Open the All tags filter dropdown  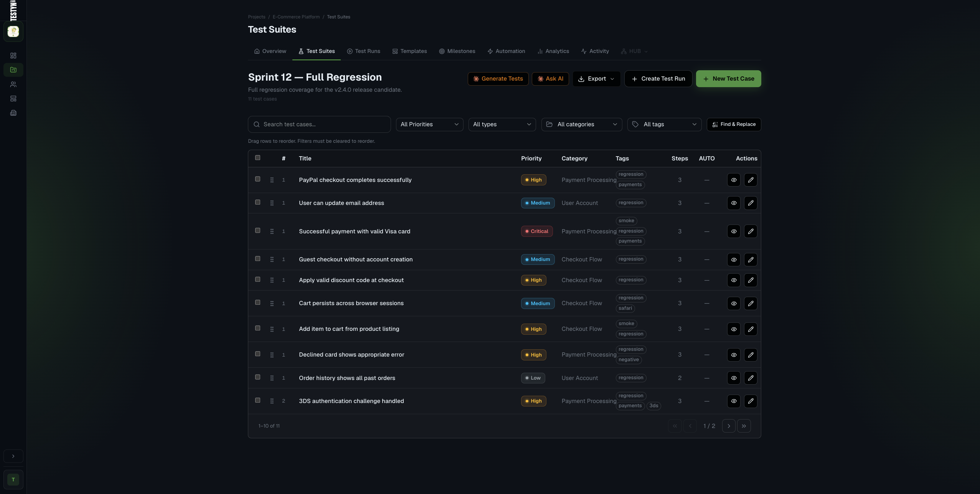(664, 124)
